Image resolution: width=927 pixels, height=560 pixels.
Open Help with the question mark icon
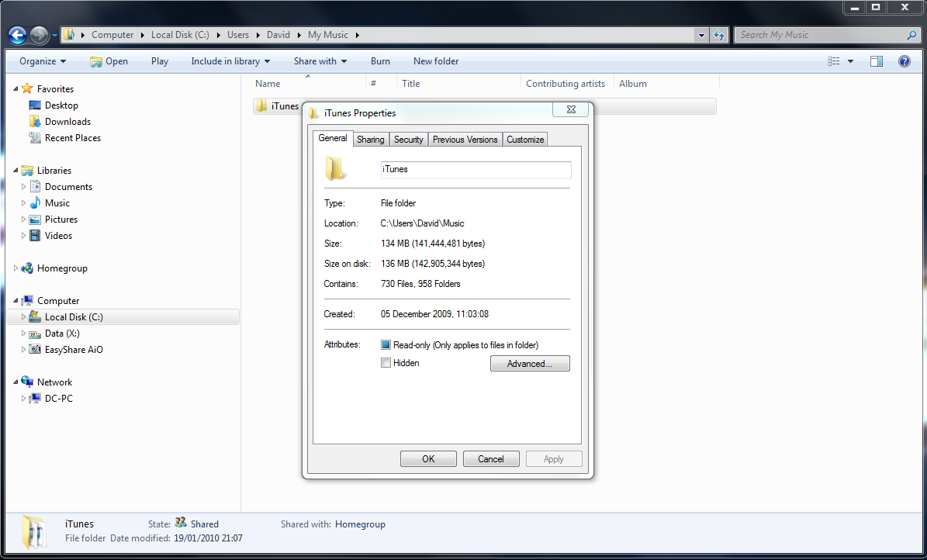pos(904,61)
